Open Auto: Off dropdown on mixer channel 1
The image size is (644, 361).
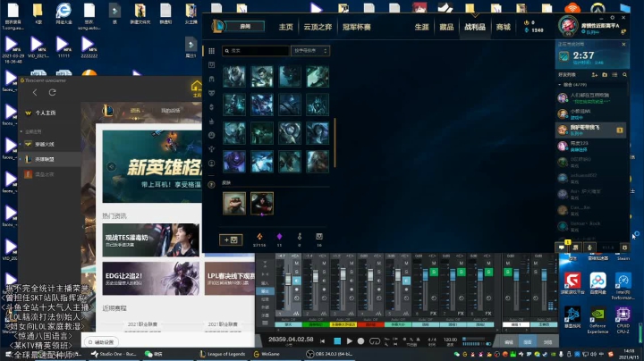(x=288, y=319)
